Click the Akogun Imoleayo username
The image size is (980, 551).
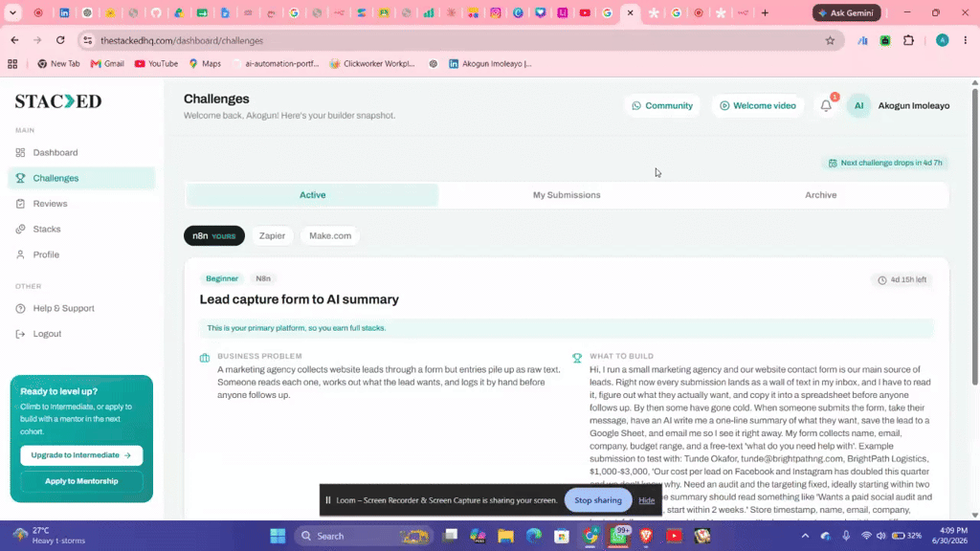(x=913, y=105)
